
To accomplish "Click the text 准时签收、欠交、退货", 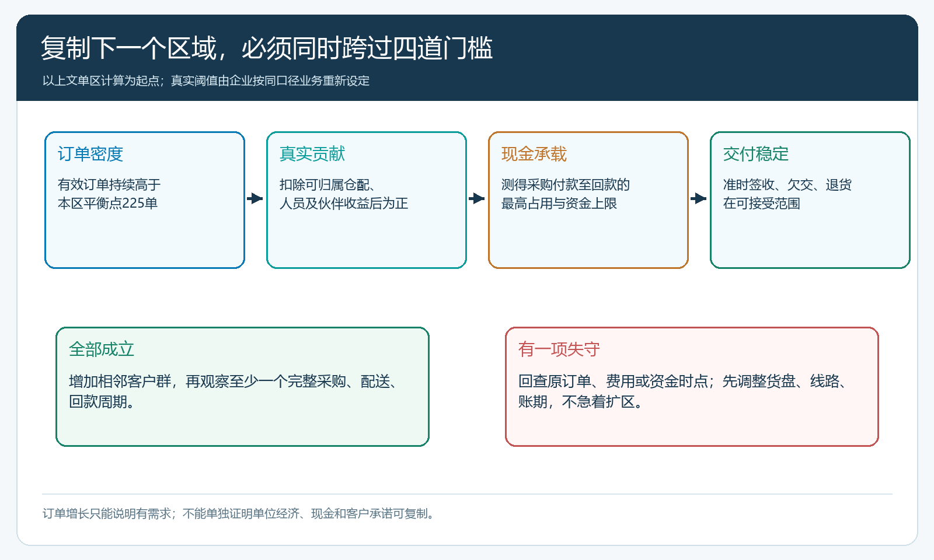I will coord(787,184).
